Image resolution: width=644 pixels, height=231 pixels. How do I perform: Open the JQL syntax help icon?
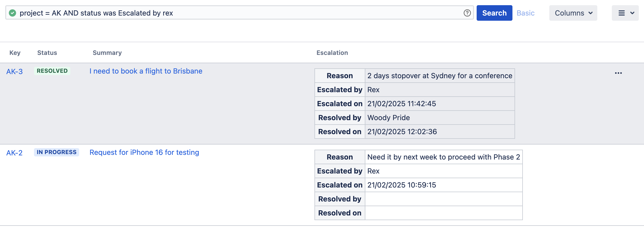467,13
